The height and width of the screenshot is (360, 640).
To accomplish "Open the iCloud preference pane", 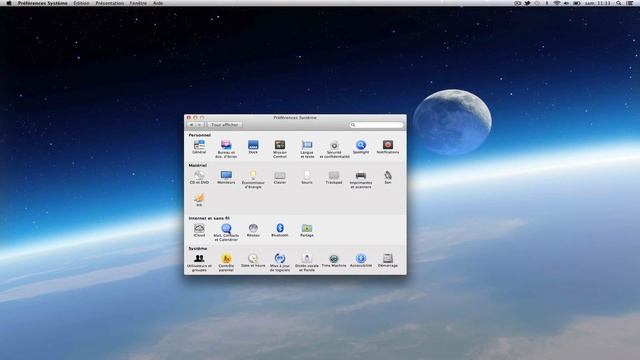I will tap(199, 230).
